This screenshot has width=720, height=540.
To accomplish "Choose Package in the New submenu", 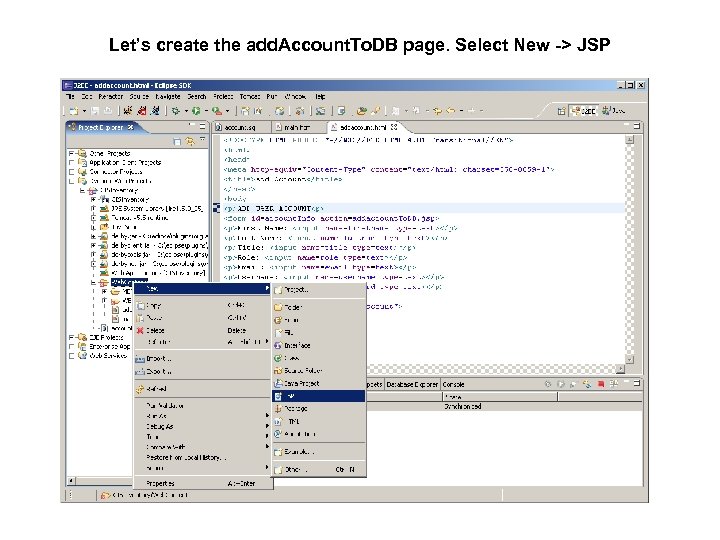I will 319,408.
